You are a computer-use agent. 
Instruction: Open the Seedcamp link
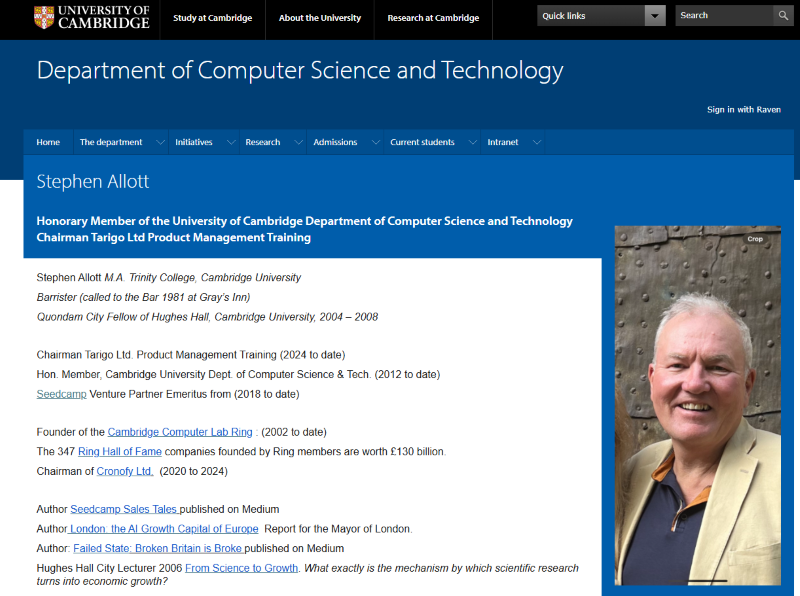point(61,394)
